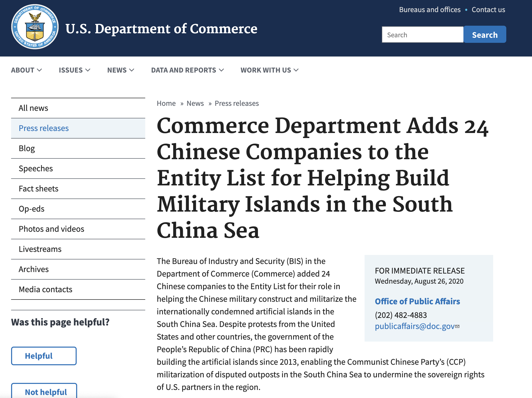Click News in the breadcrumb

pos(195,103)
